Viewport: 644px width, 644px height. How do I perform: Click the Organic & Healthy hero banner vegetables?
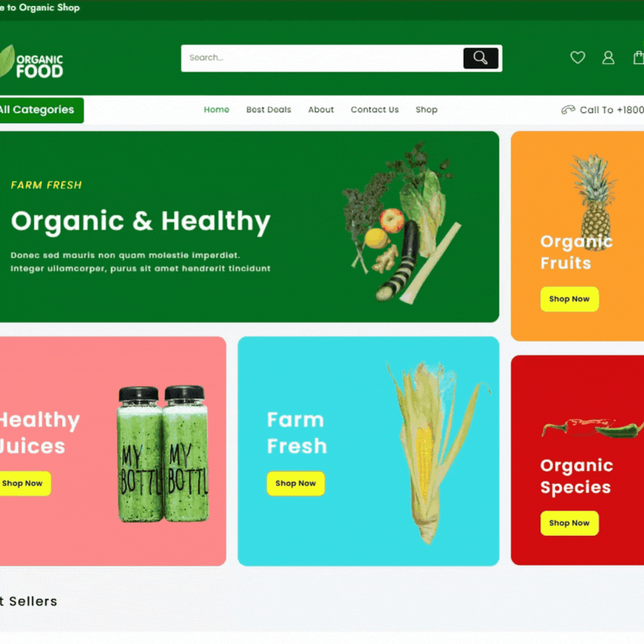pos(400,224)
